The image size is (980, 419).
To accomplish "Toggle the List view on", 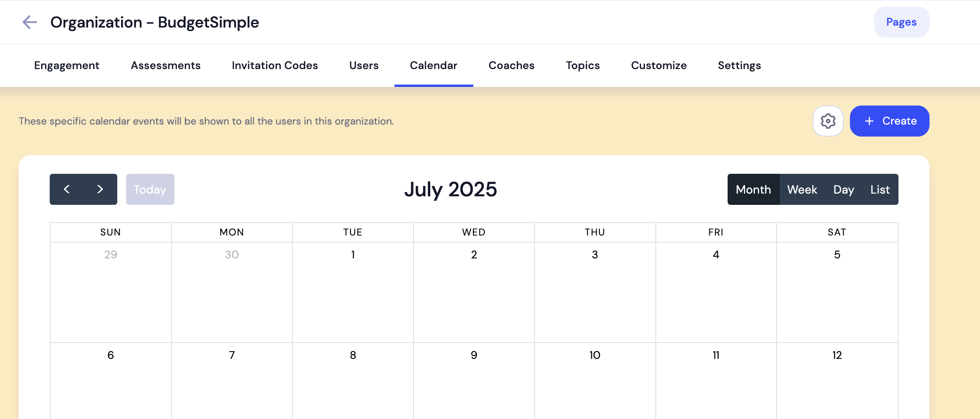I will (x=879, y=189).
